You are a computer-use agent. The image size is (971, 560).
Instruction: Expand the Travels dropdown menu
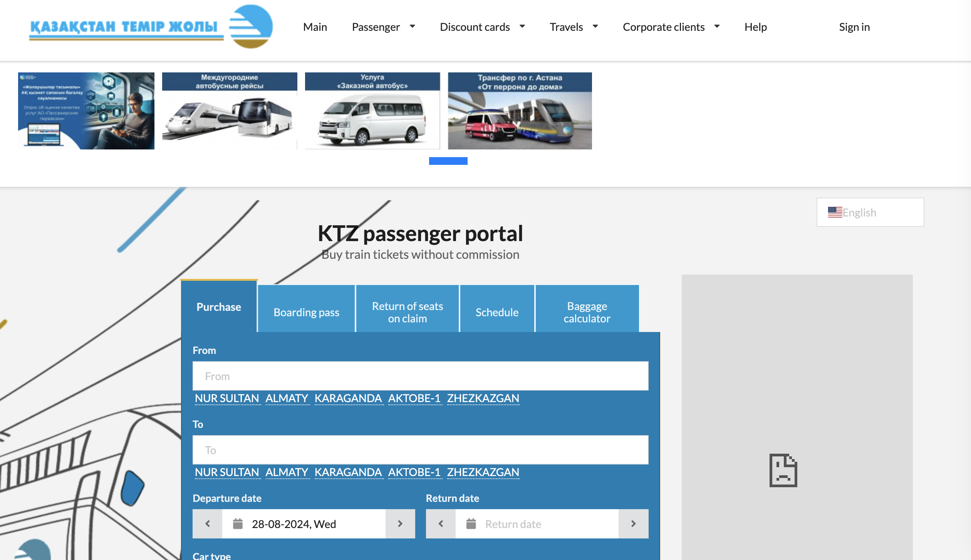click(x=574, y=27)
